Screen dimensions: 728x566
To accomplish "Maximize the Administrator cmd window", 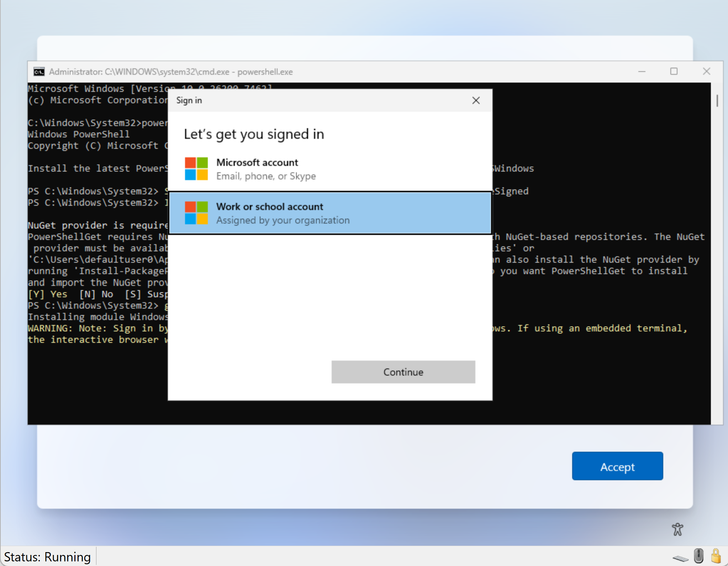I will [674, 72].
